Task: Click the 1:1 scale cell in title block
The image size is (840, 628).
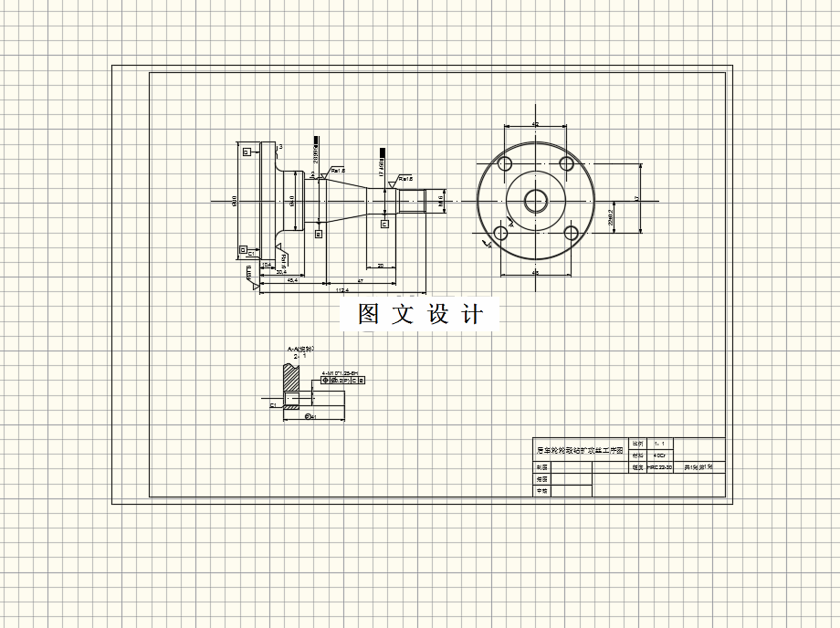Action: point(659,445)
